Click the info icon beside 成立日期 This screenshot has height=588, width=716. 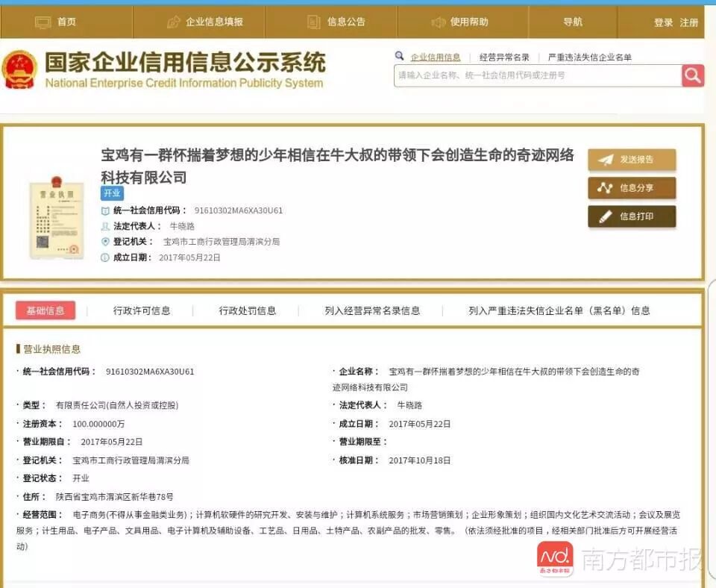click(104, 257)
